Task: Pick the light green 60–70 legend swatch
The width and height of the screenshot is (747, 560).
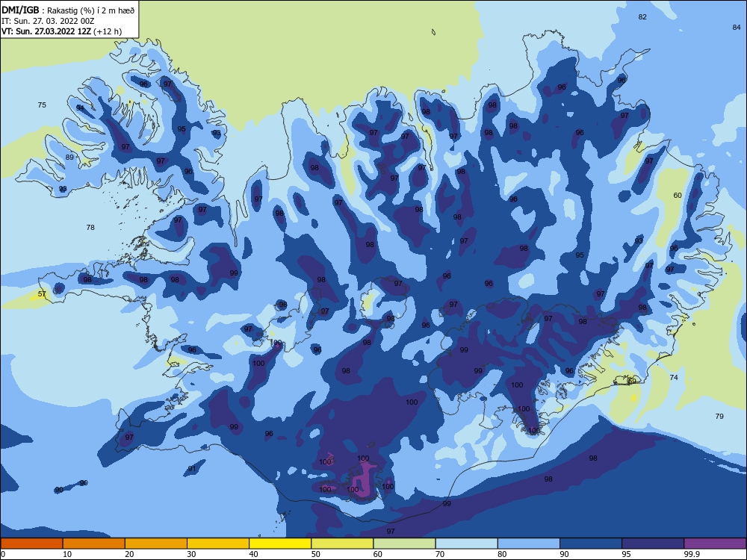Action: click(404, 544)
